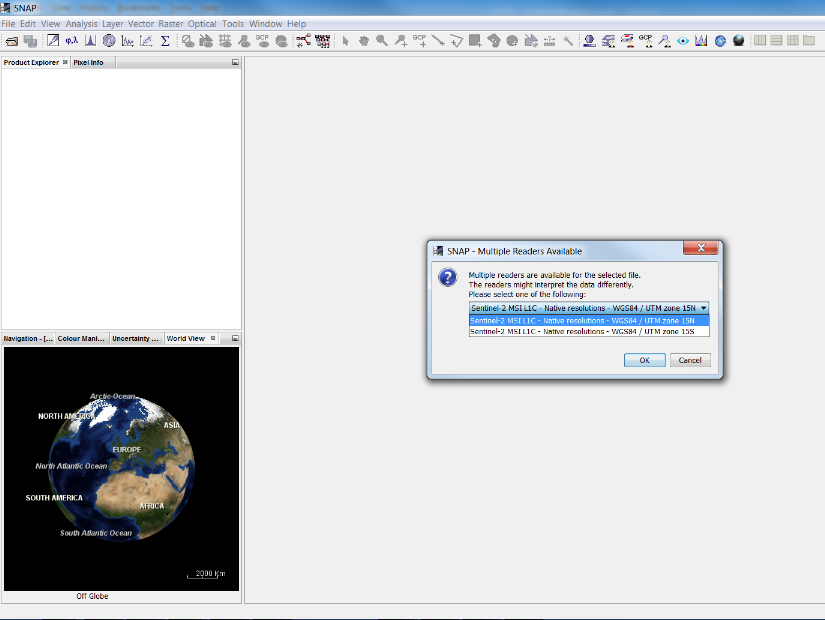
Task: Select the magnifier Zoom tool
Action: pyautogui.click(x=382, y=41)
